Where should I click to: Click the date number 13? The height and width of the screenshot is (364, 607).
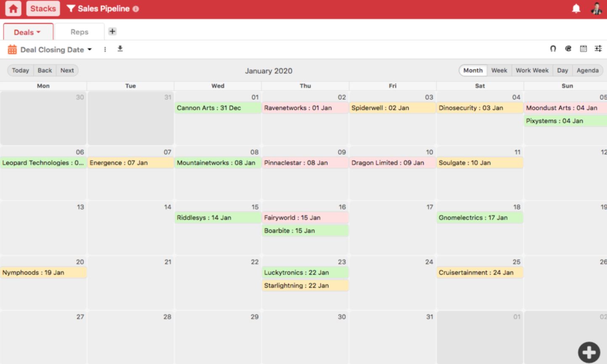point(80,207)
